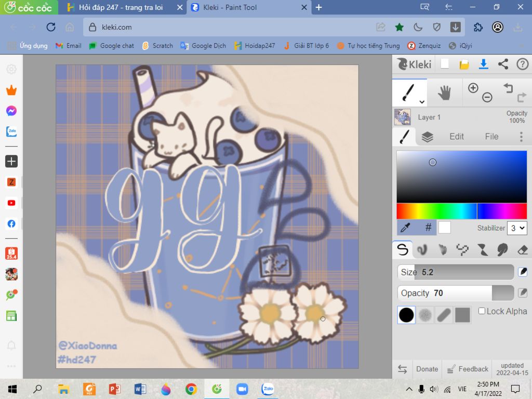This screenshot has width=532, height=399.
Task: Open Messenger in the Cốc Cốc sidebar
Action: click(x=11, y=111)
